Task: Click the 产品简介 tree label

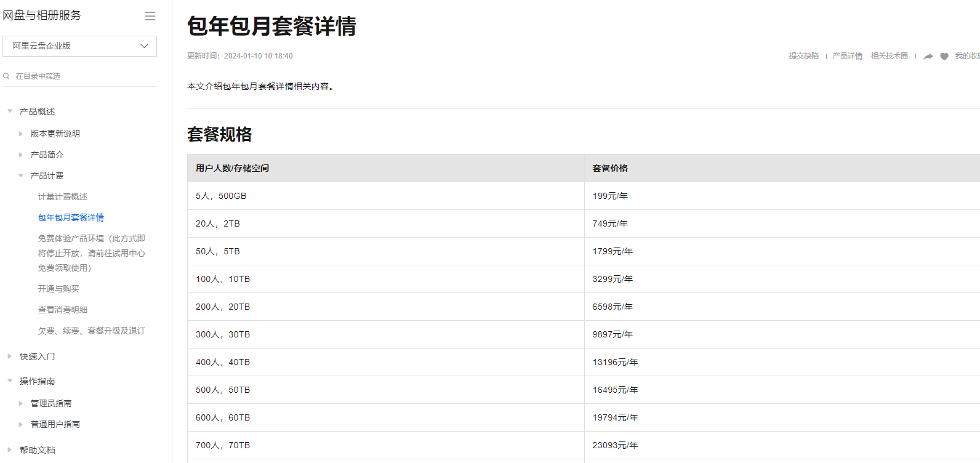Action: pos(47,155)
